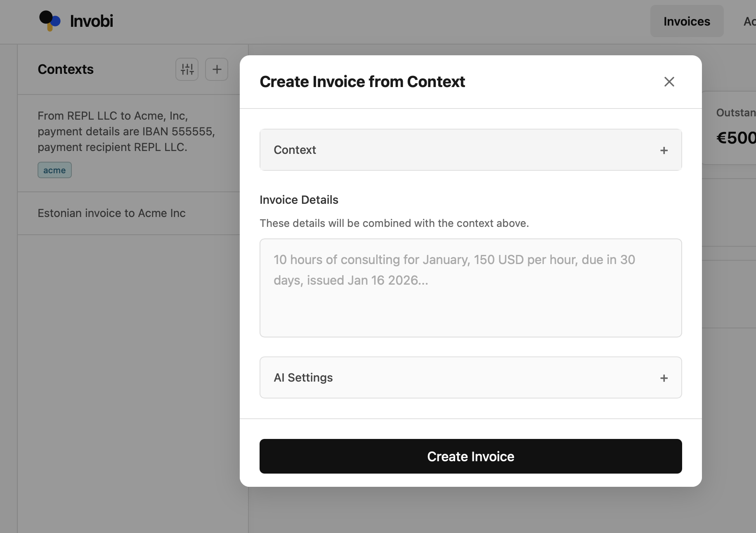Click the placeholder consulting example text
The width and height of the screenshot is (756, 533).
454,270
